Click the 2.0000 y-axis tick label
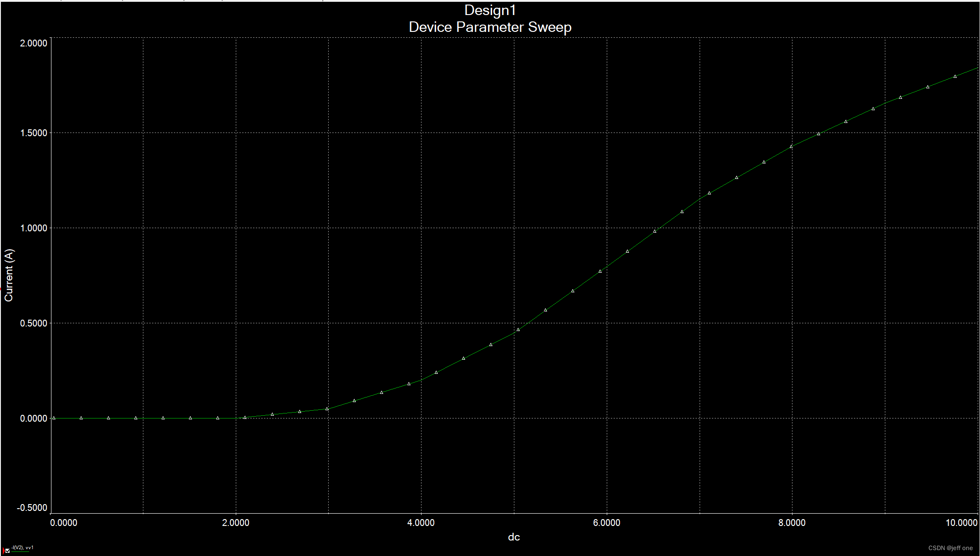 coord(34,43)
